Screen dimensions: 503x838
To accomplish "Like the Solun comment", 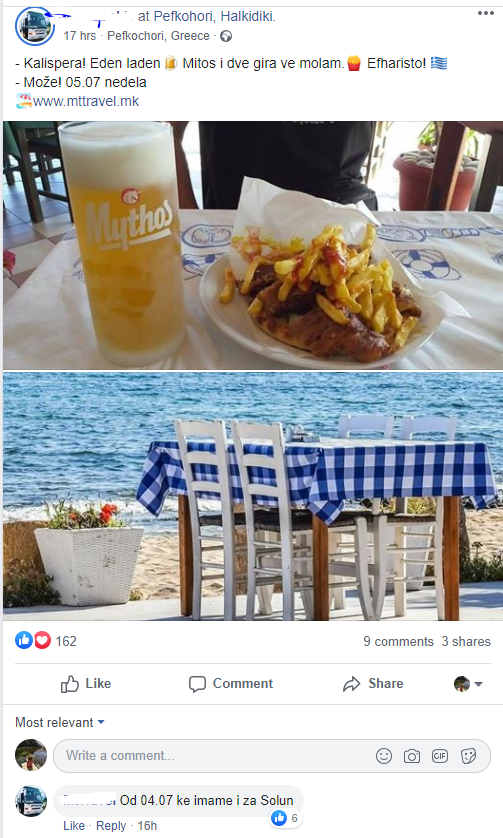I will point(74,826).
